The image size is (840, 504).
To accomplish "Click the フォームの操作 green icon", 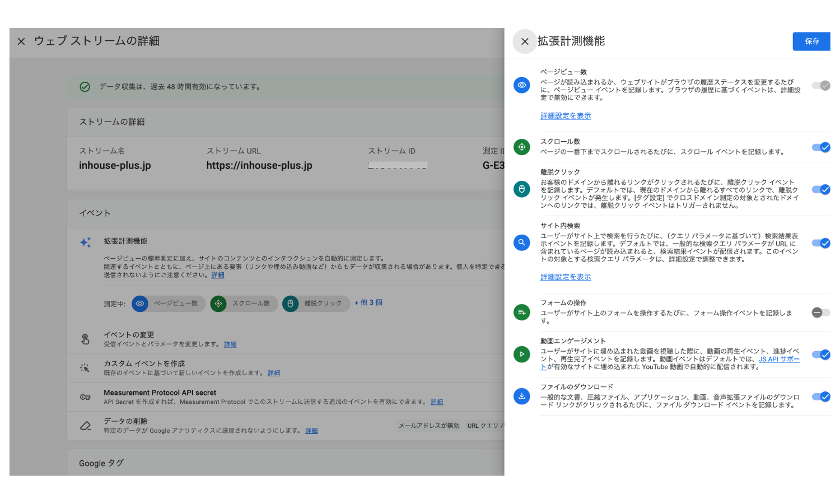I will 522,312.
